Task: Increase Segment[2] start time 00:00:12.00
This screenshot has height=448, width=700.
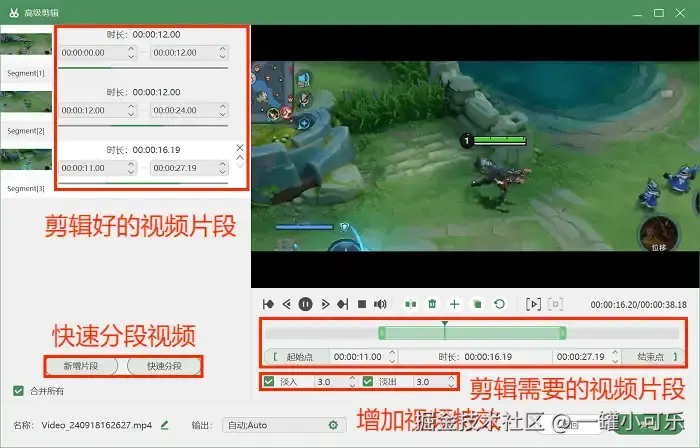Action: 131,106
